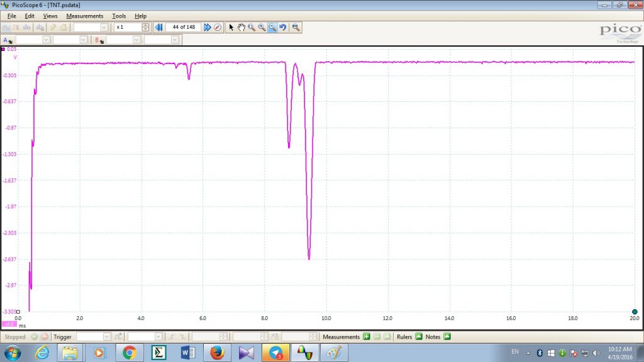The height and width of the screenshot is (362, 644).
Task: Select the hand drag tool
Action: [241, 27]
